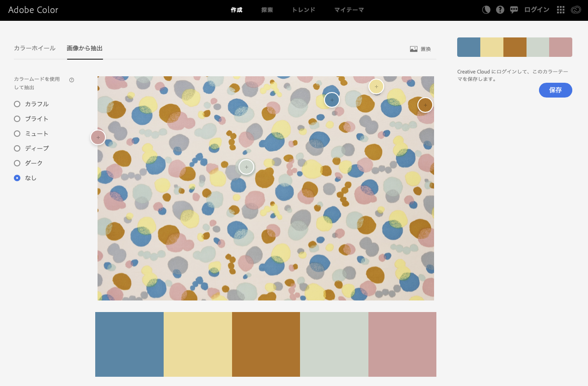Open the help question mark icon
The width and height of the screenshot is (588, 386).
[x=500, y=10]
